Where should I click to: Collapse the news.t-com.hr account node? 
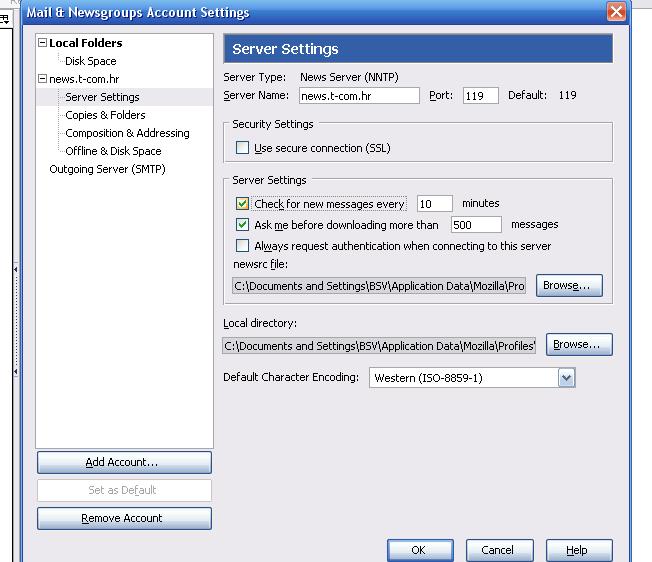tap(42, 79)
